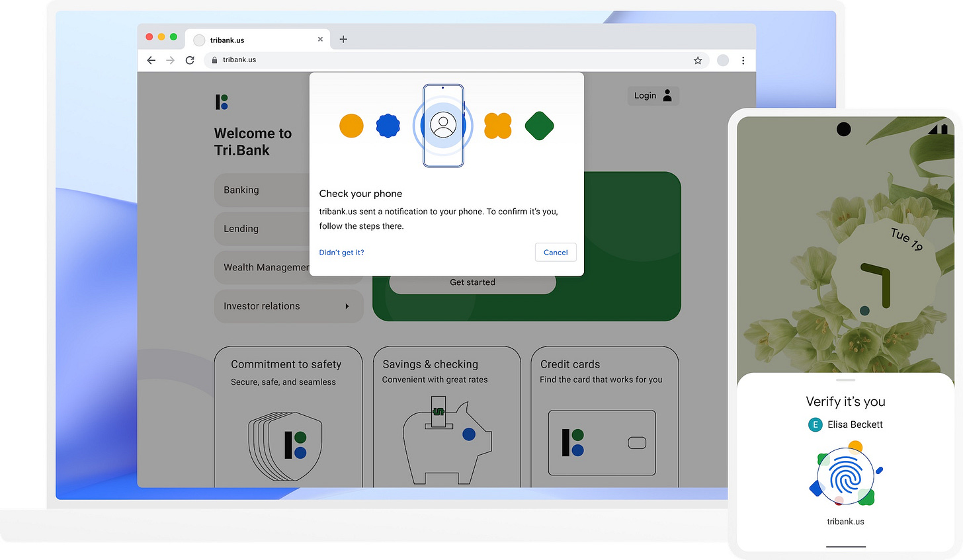Click the credit card illustration
This screenshot has width=963, height=560.
coord(602,443)
